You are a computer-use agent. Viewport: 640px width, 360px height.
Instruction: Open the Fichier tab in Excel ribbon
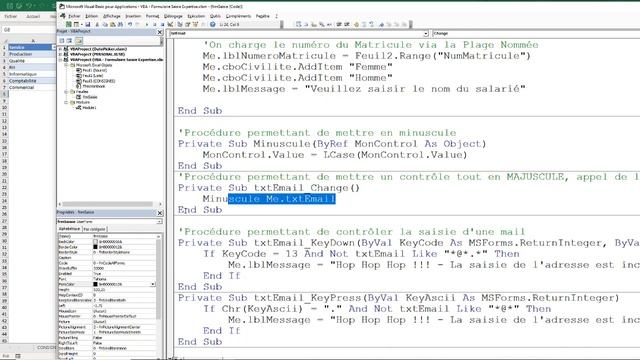click(11, 16)
